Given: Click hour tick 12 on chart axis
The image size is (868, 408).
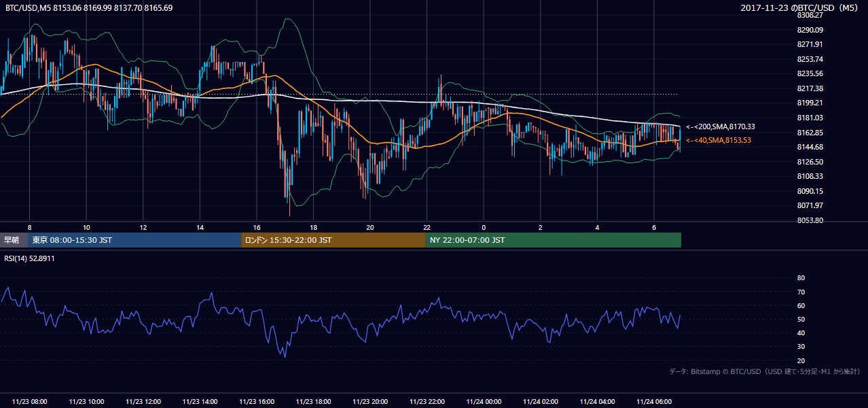Looking at the screenshot, I should [143, 227].
